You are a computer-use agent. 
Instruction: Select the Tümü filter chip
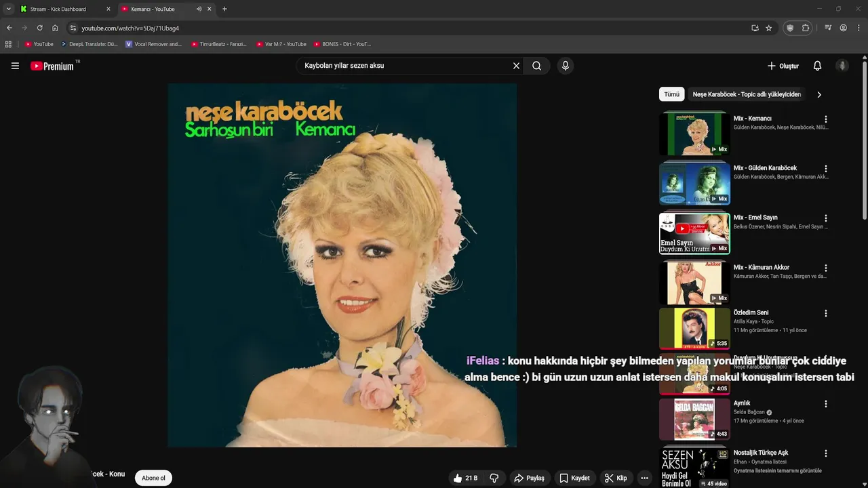(671, 94)
